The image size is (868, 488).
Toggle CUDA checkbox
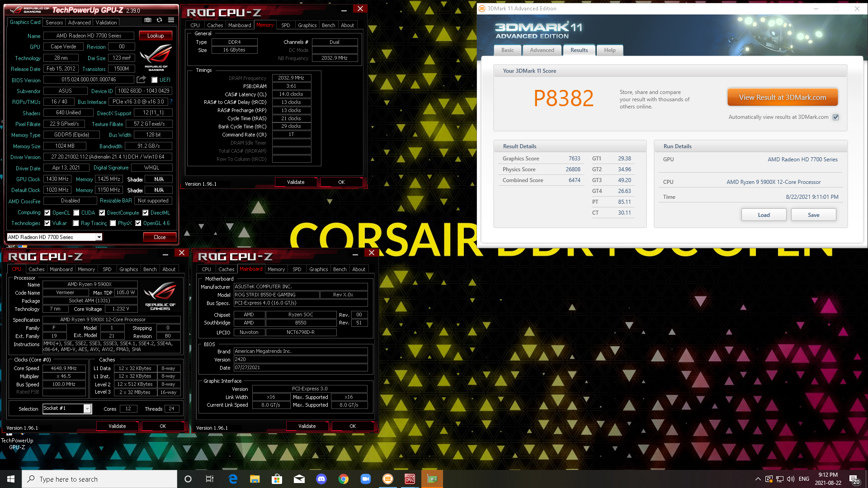coord(76,213)
